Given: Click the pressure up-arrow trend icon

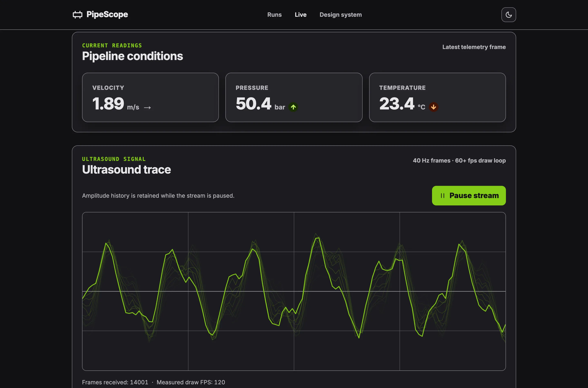Looking at the screenshot, I should pyautogui.click(x=293, y=107).
